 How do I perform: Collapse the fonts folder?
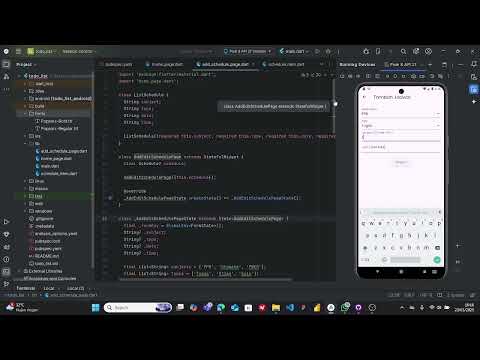(25, 114)
